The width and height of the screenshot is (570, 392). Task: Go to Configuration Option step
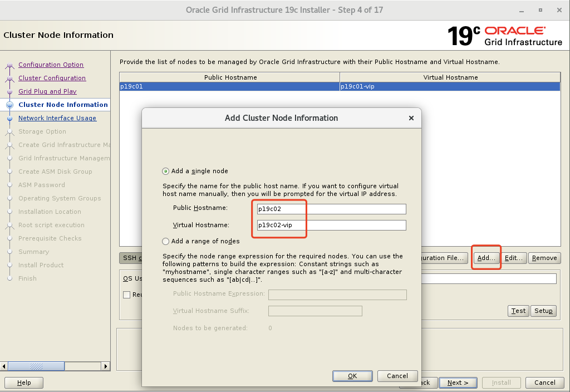(51, 65)
